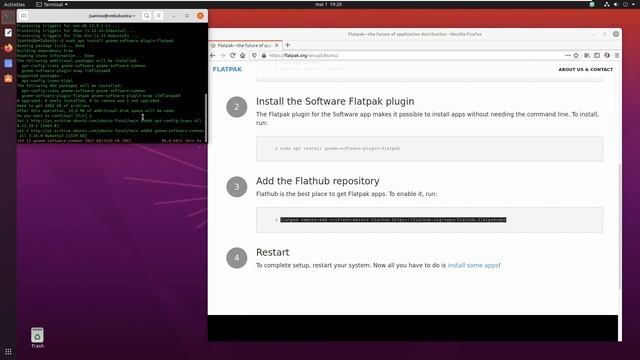This screenshot has width=640, height=360.
Task: Click the volume icon in top bar
Action: point(616,4)
